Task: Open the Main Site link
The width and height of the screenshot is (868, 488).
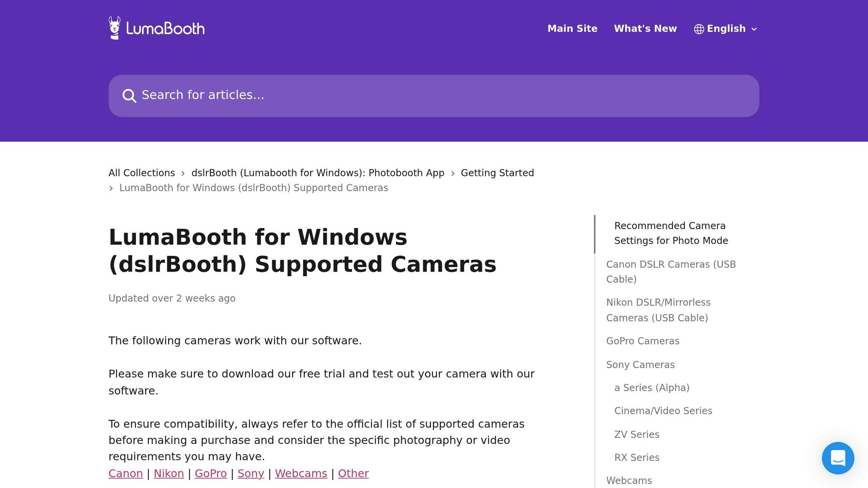Action: [x=572, y=28]
